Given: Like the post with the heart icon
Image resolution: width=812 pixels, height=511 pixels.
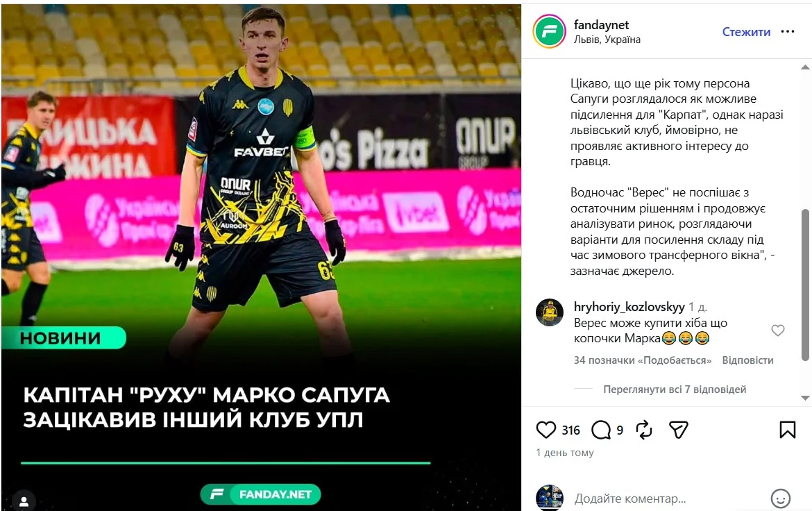Looking at the screenshot, I should pyautogui.click(x=545, y=430).
